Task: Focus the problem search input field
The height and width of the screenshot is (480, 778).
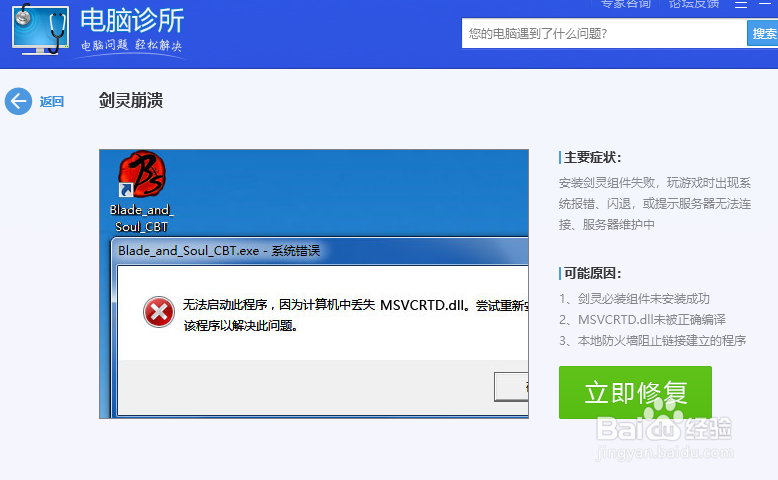Action: [604, 33]
